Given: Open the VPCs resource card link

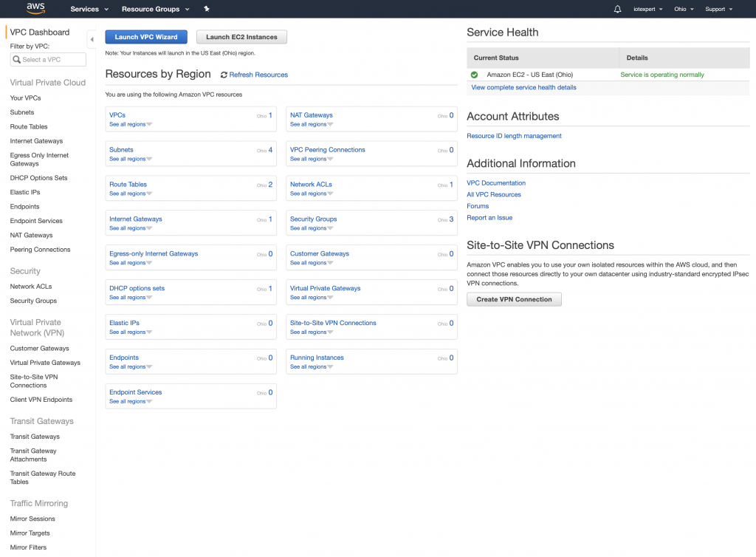Looking at the screenshot, I should [x=117, y=115].
